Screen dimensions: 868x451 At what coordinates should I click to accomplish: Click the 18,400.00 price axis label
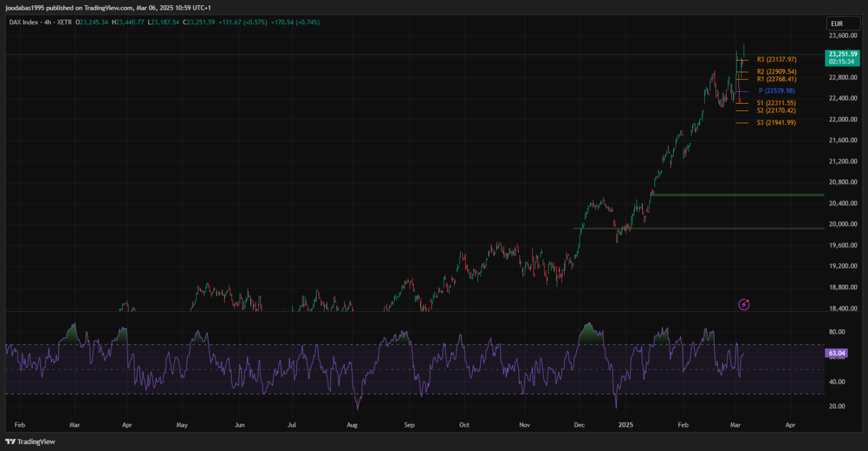843,309
